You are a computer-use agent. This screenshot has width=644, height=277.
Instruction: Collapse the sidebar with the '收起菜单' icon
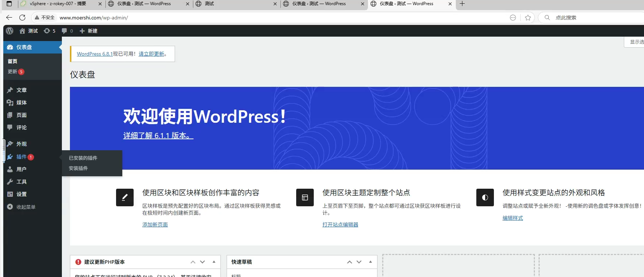pyautogui.click(x=10, y=207)
